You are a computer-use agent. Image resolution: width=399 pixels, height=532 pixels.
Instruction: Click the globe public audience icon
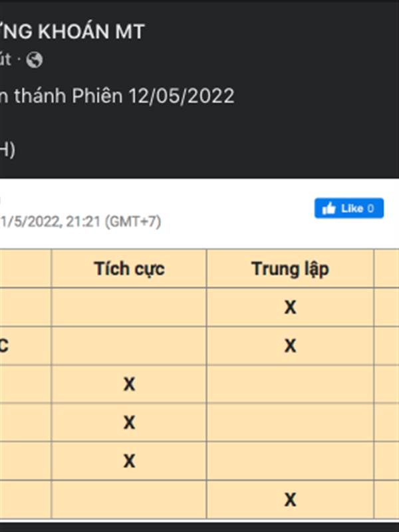click(x=35, y=61)
